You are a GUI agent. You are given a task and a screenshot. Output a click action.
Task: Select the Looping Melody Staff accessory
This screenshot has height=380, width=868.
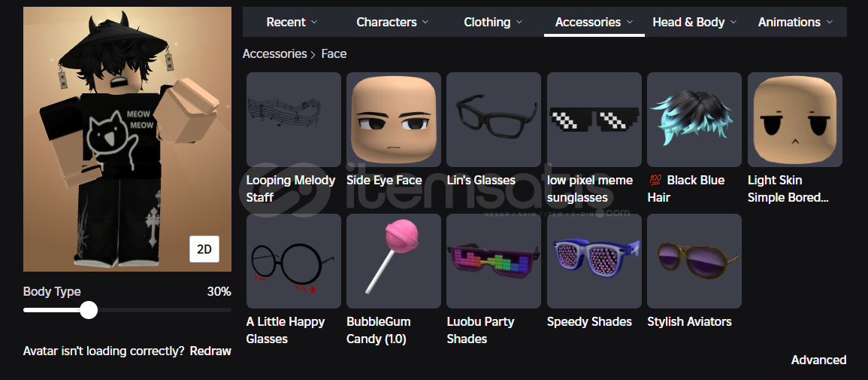pyautogui.click(x=293, y=120)
